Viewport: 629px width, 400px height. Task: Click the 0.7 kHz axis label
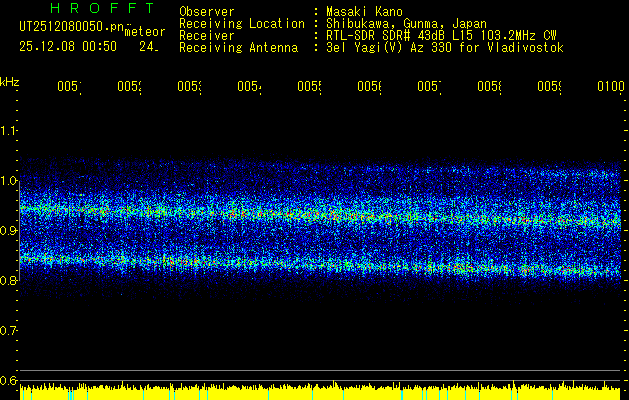tap(8, 330)
